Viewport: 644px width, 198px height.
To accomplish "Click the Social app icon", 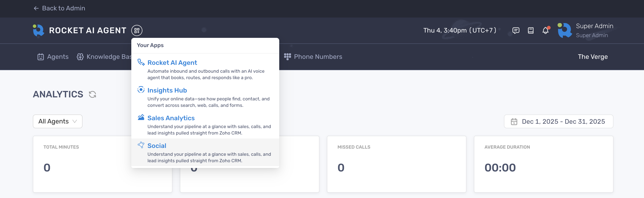I will click(x=141, y=145).
